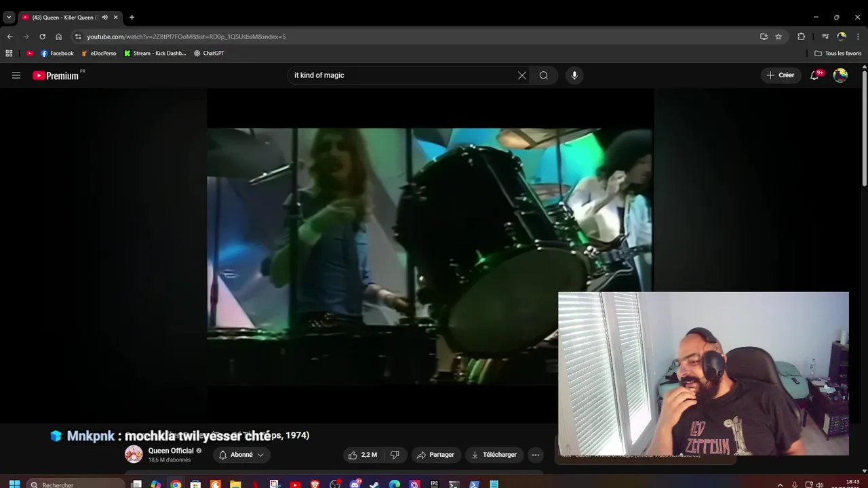868x488 pixels.
Task: Bookmark this page with the star
Action: click(x=778, y=37)
